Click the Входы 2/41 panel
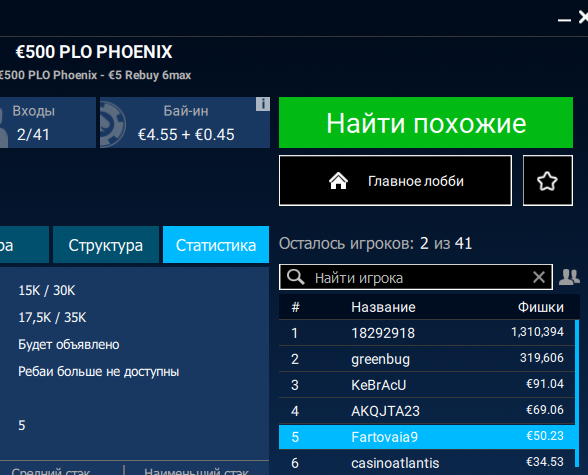The width and height of the screenshot is (588, 475). click(x=48, y=123)
